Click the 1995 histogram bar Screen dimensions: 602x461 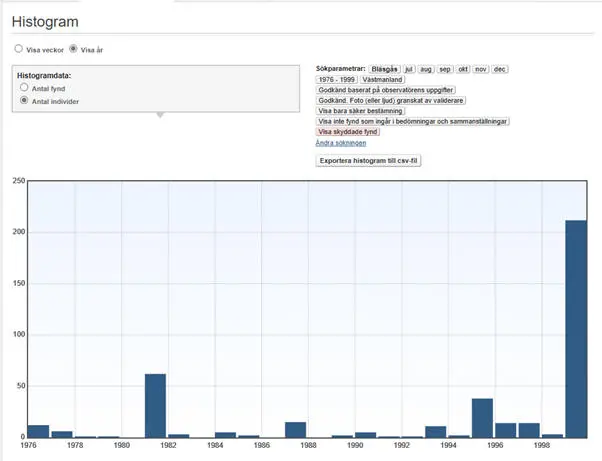click(482, 417)
